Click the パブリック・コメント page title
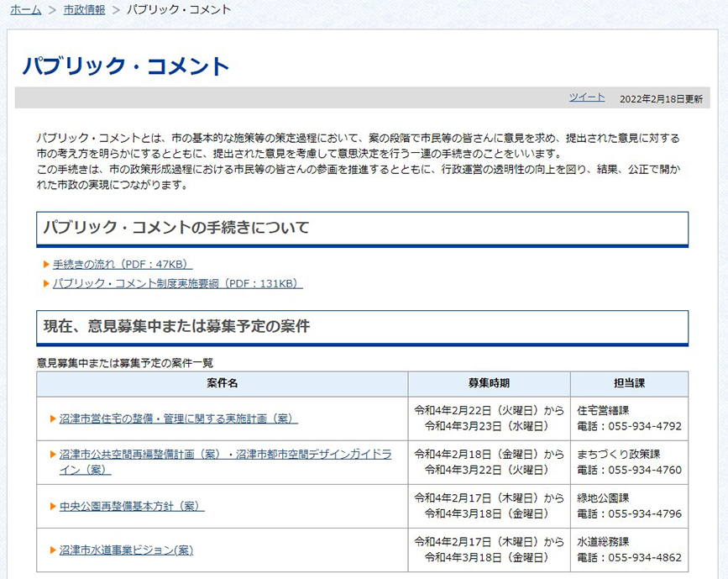 (x=126, y=66)
